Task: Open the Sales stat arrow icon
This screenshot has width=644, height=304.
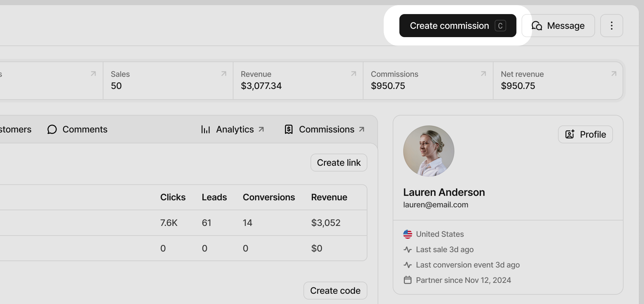Action: [224, 74]
